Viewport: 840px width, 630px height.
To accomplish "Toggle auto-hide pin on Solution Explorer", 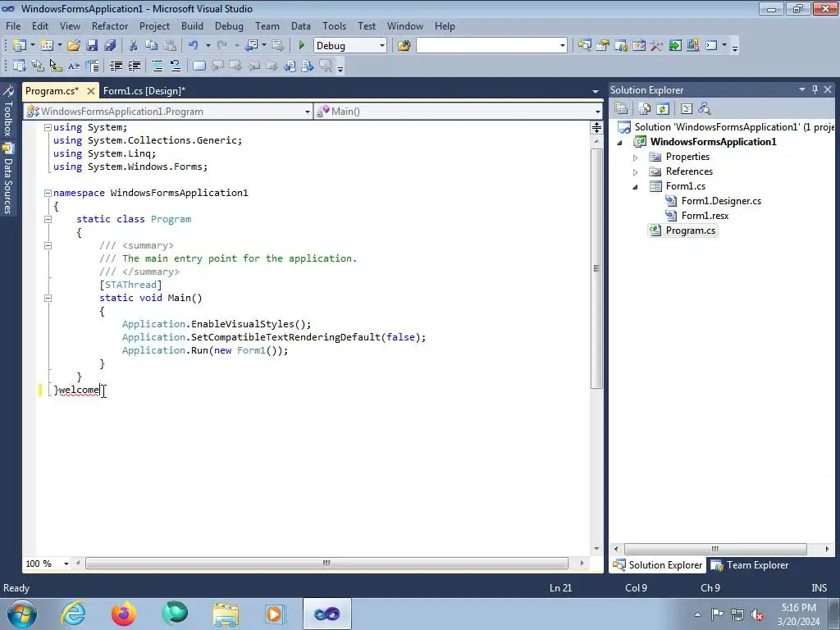I will [x=815, y=89].
